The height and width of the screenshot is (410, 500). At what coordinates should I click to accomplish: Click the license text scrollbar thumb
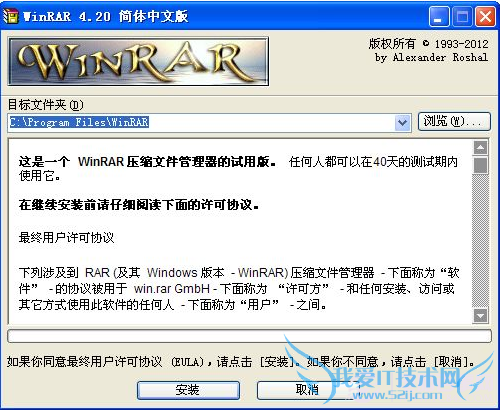pyautogui.click(x=480, y=165)
